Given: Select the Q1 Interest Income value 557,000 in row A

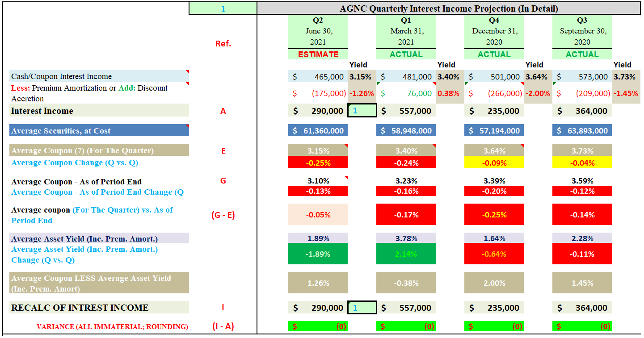Looking at the screenshot, I should click(406, 111).
